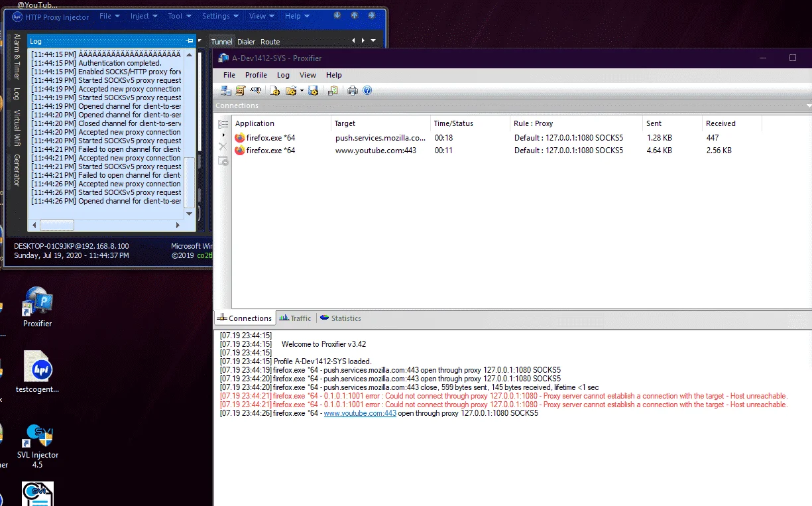The width and height of the screenshot is (812, 506).
Task: Click the Proxifier desktop shortcut icon
Action: coord(38,307)
